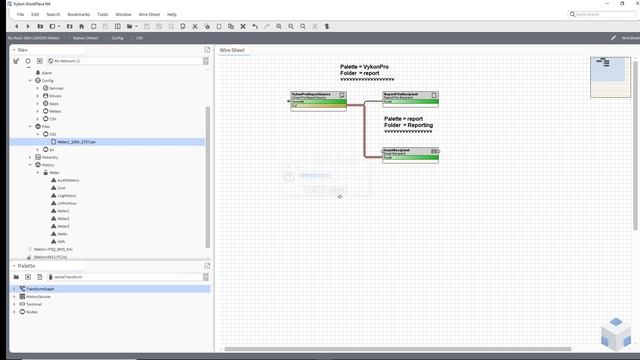640x360 pixels.
Task: Open the My Network dropdown in the Nav panel
Action: (206, 61)
